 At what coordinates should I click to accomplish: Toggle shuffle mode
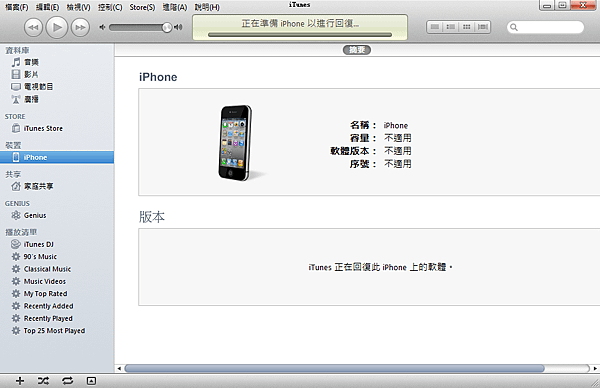(43, 381)
